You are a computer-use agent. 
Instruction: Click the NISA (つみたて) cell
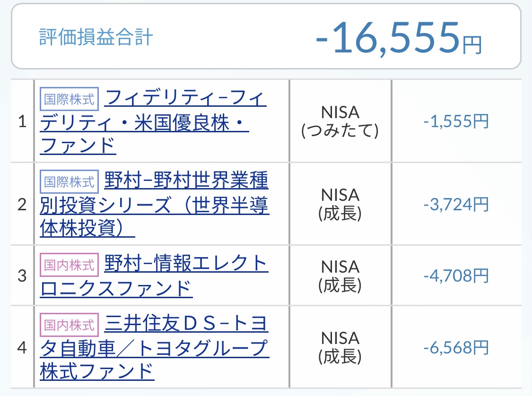[340, 121]
